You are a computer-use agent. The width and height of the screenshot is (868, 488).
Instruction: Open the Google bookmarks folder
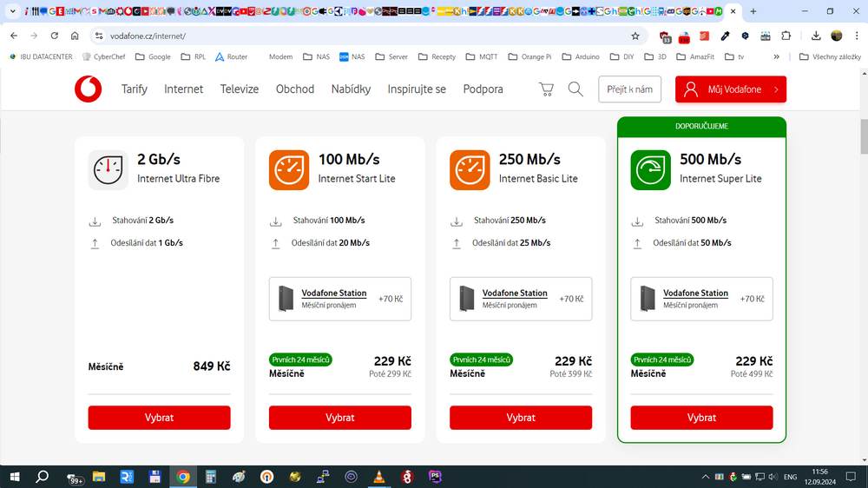pyautogui.click(x=153, y=56)
